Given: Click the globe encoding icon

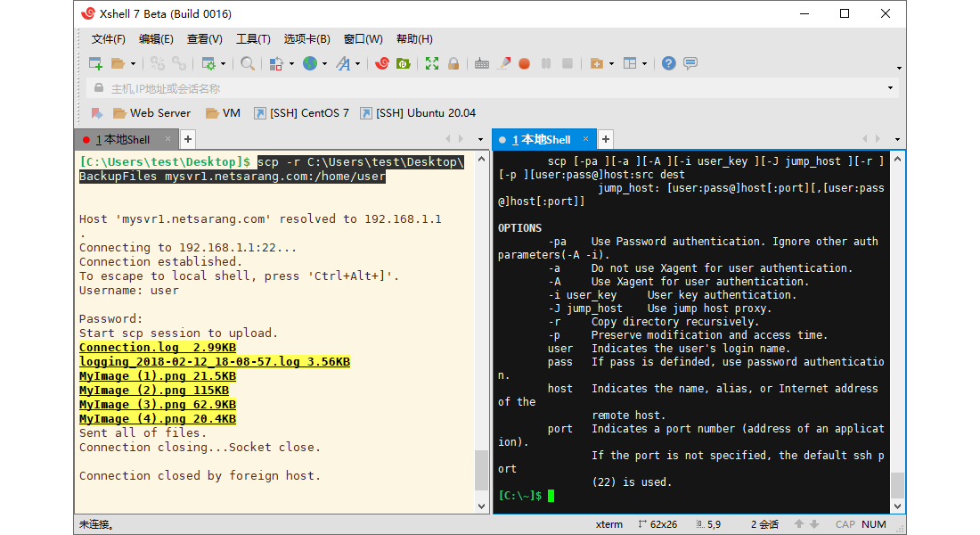Looking at the screenshot, I should point(310,63).
